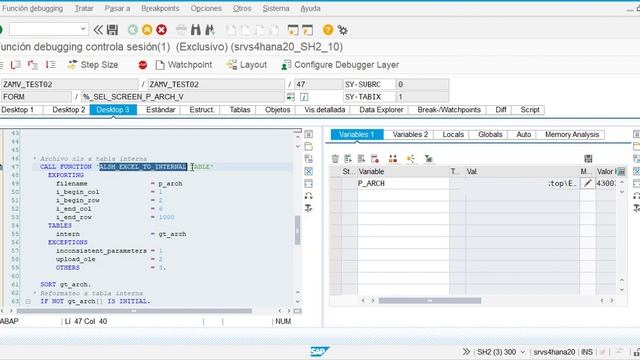Switch to the Variables 2 tab

410,134
